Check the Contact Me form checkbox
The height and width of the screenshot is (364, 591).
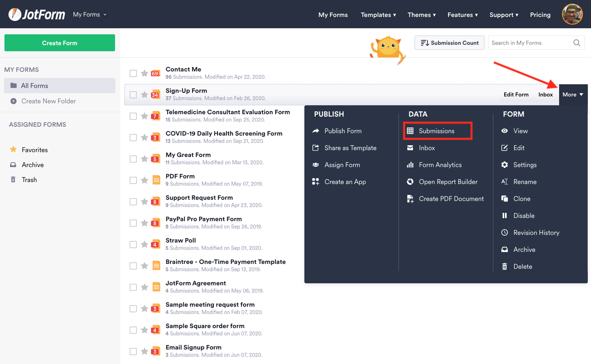tap(133, 73)
